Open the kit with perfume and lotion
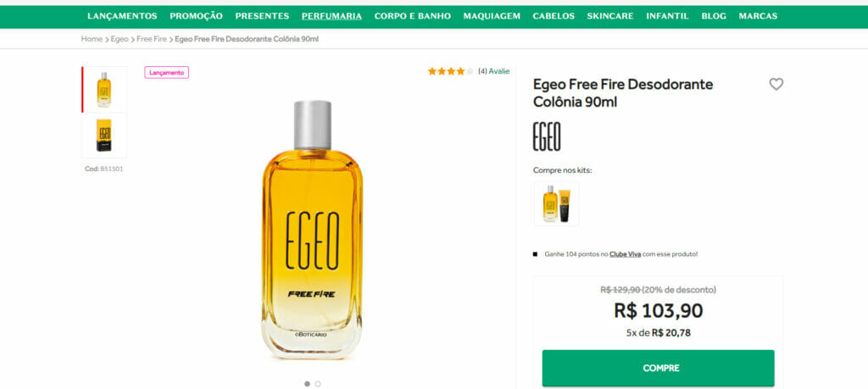Image resolution: width=868 pixels, height=389 pixels. [x=556, y=203]
